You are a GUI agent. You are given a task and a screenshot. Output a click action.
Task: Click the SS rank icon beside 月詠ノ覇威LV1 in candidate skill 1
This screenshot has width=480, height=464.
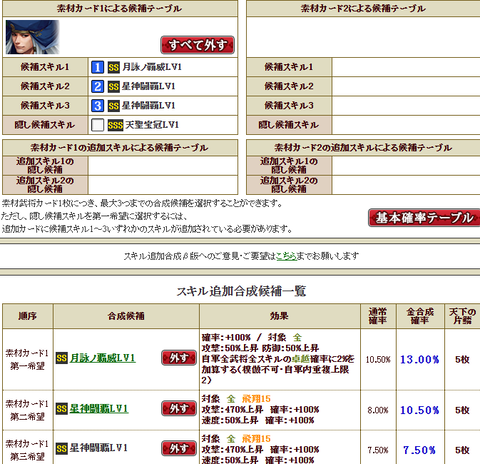click(x=114, y=68)
